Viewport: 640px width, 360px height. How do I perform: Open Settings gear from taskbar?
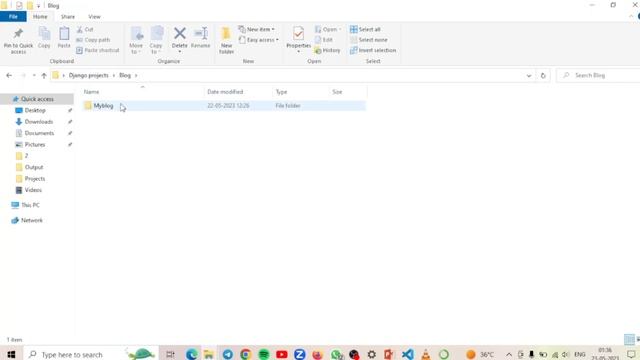pyautogui.click(x=371, y=354)
